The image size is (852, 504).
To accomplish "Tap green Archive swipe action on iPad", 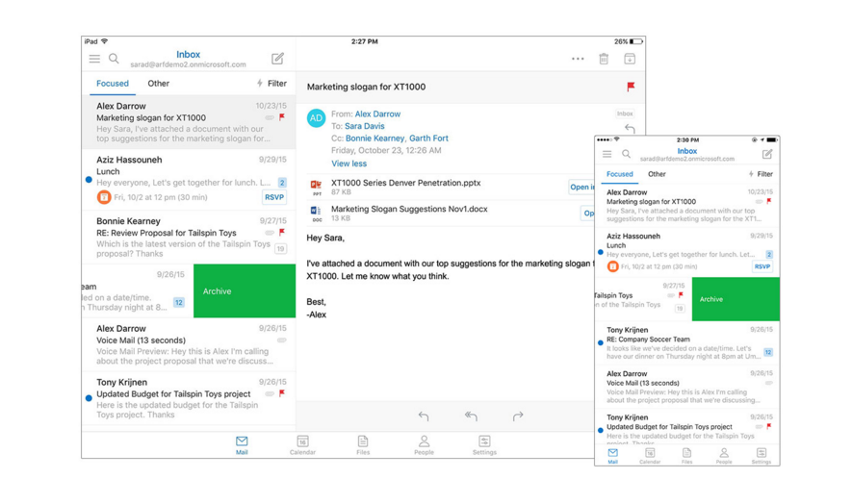I will [245, 291].
